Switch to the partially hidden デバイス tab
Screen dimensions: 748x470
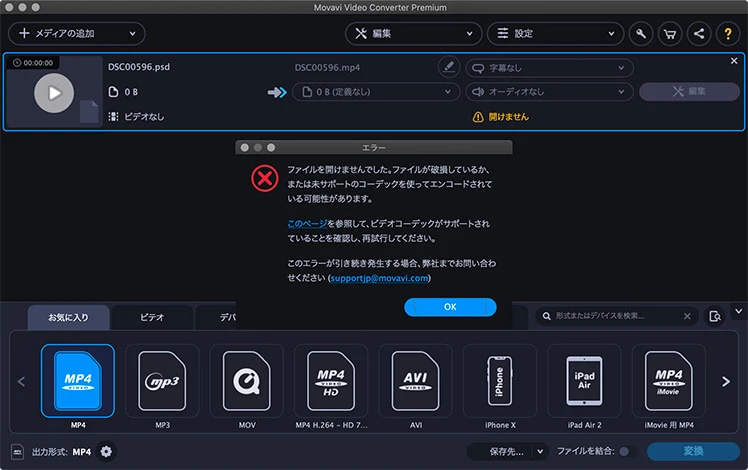[x=216, y=317]
